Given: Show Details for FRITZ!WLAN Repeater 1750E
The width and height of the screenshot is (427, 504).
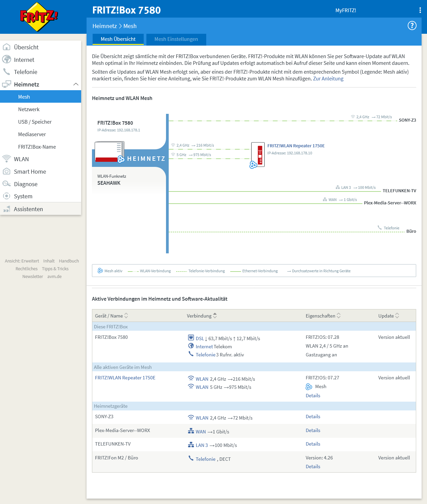Looking at the screenshot, I should (x=312, y=395).
